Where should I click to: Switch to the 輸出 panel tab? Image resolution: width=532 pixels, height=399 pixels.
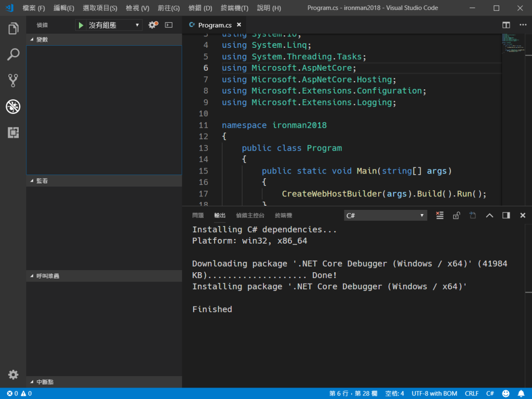point(220,216)
